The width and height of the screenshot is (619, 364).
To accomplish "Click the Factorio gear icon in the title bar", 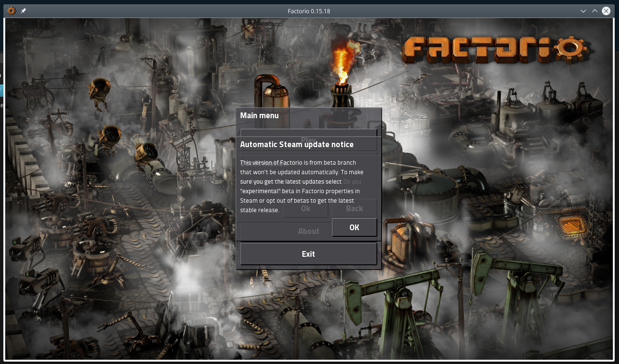I will coord(11,10).
